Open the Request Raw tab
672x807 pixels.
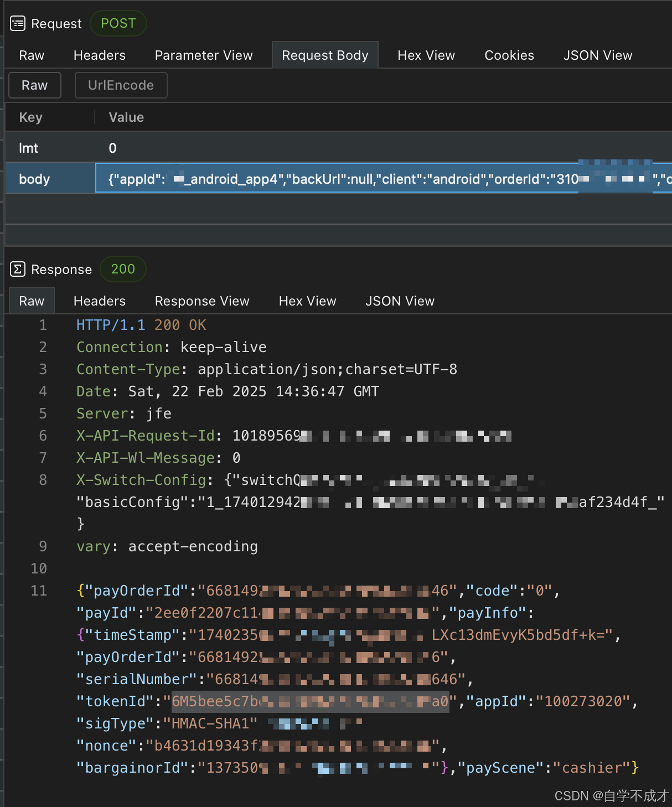[x=32, y=55]
